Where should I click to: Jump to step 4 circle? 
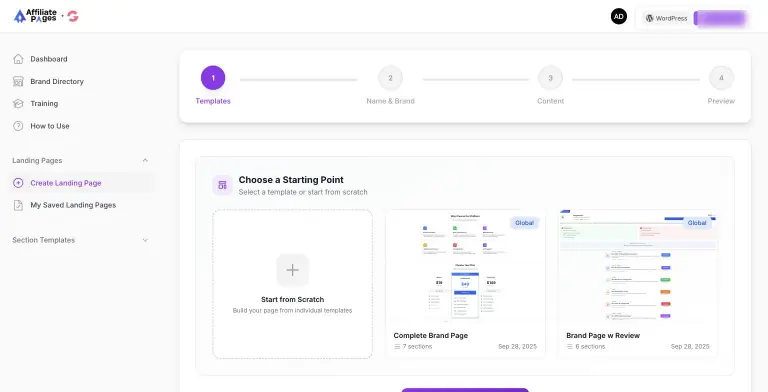click(721, 78)
